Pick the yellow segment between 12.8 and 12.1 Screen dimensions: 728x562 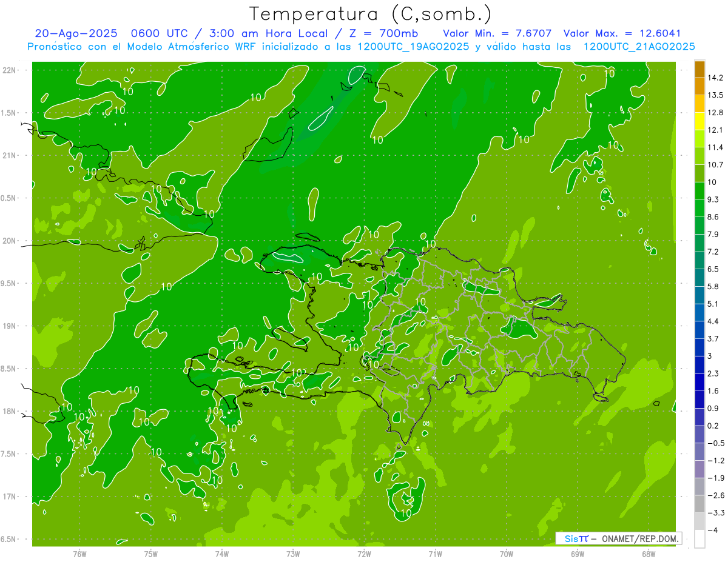point(699,121)
